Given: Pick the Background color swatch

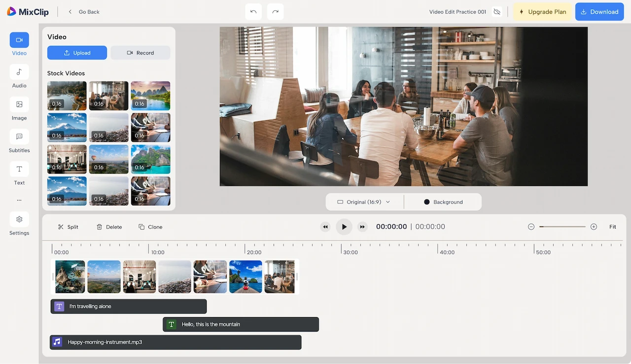Looking at the screenshot, I should [427, 202].
